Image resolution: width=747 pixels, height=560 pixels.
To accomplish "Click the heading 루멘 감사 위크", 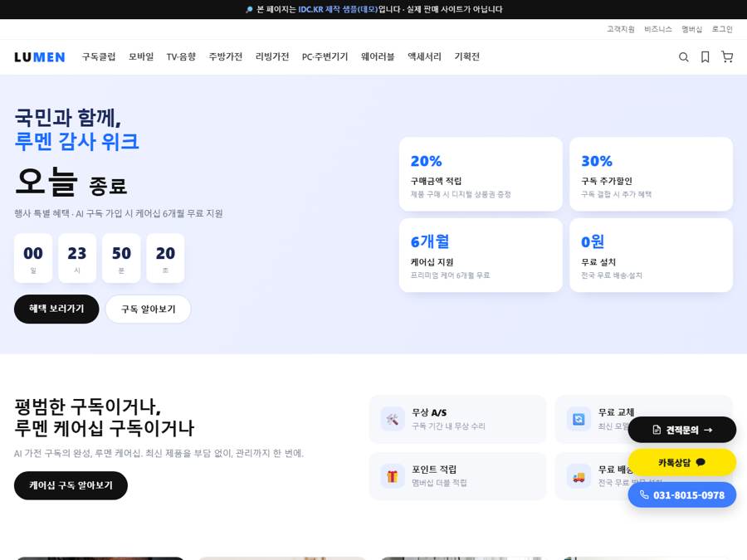I will (76, 141).
